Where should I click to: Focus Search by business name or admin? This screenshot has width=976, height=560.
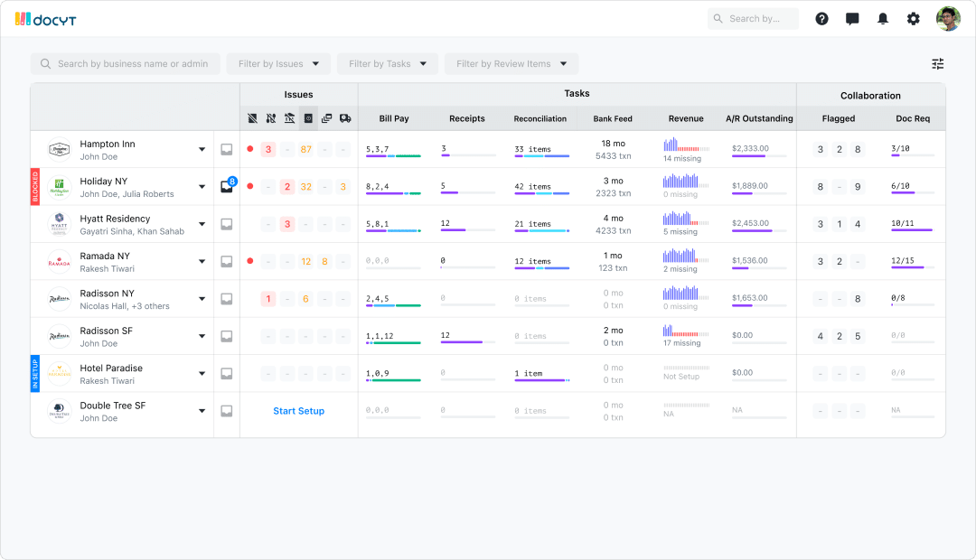pyautogui.click(x=125, y=63)
